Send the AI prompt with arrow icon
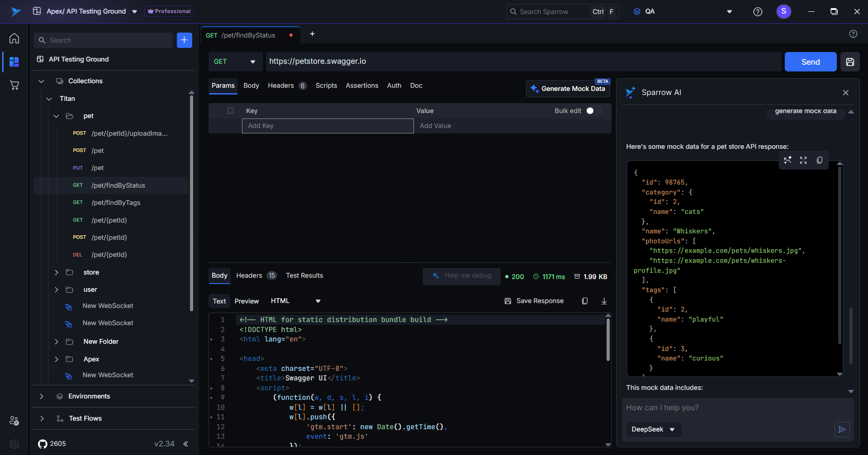 (842, 429)
